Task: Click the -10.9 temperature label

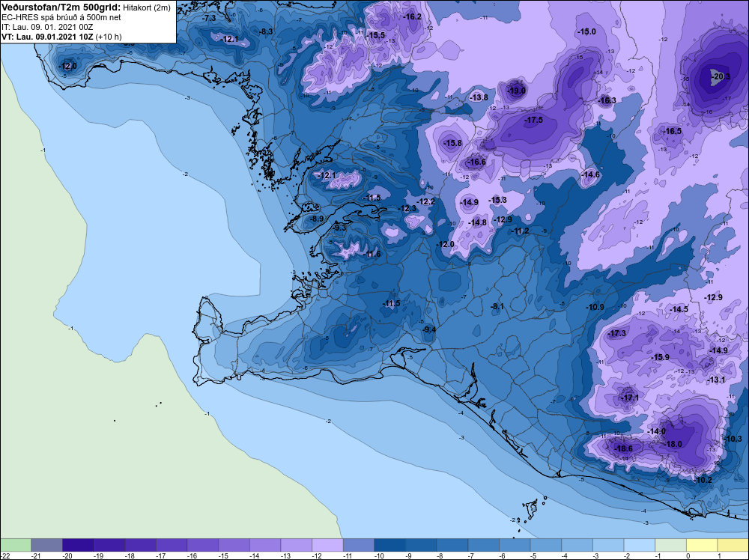Action: coord(595,308)
